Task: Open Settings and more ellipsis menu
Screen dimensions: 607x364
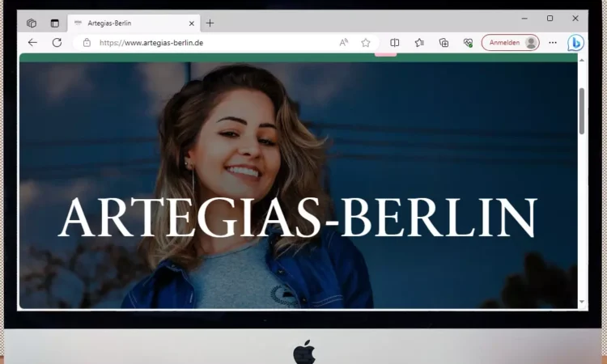Action: tap(553, 43)
